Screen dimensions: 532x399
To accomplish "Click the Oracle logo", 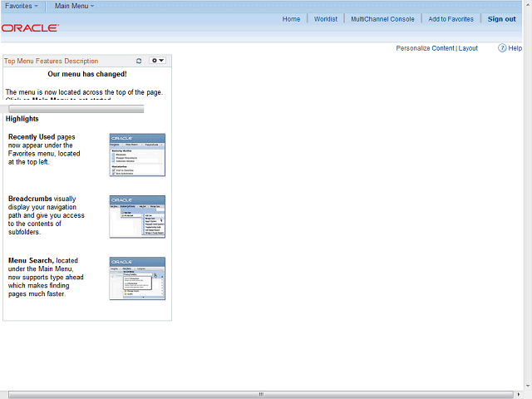I will pos(30,28).
